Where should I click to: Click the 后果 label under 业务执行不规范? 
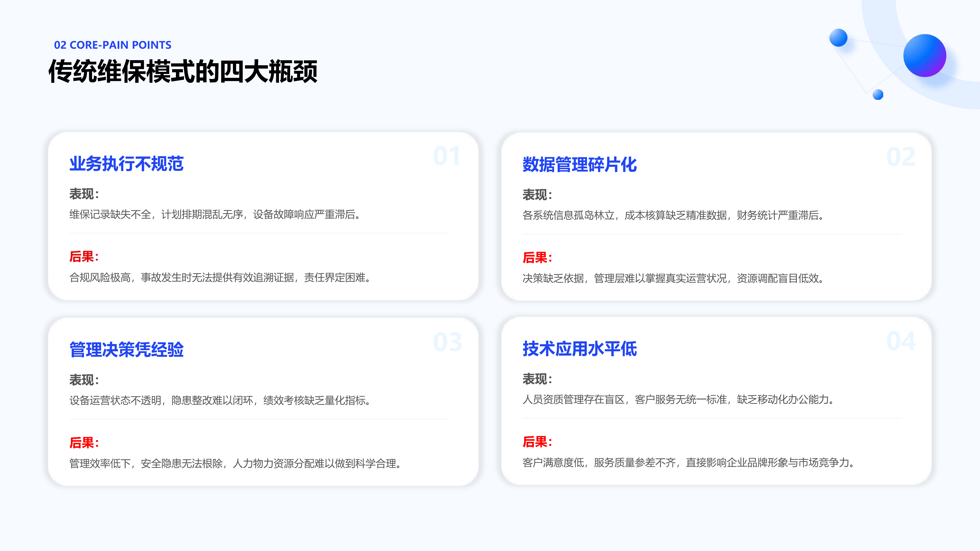tap(84, 257)
